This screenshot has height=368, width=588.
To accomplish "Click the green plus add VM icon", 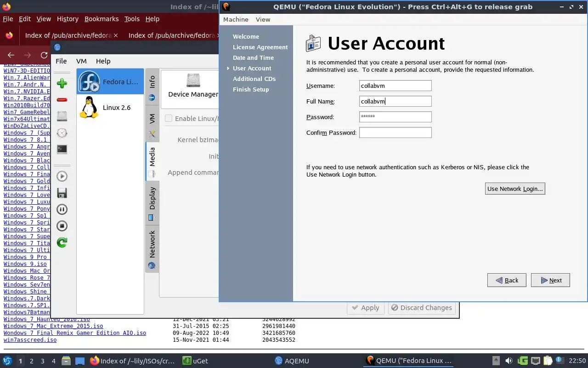I will tap(62, 83).
